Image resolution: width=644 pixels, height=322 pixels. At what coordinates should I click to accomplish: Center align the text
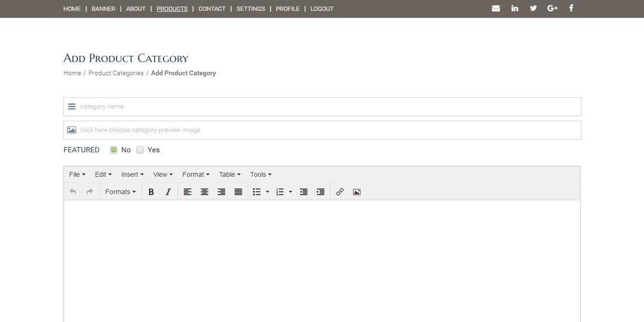(x=204, y=192)
